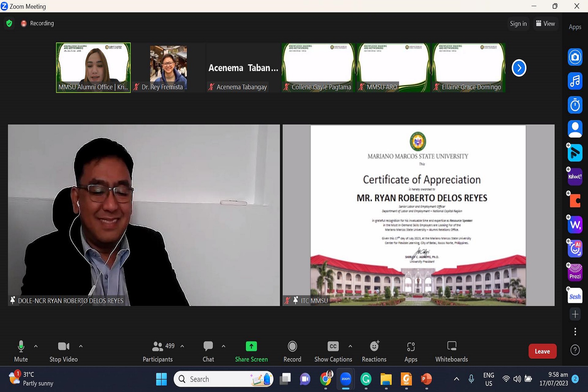Mute the microphone in the meeting toolbar
Image resolution: width=588 pixels, height=392 pixels.
21,351
